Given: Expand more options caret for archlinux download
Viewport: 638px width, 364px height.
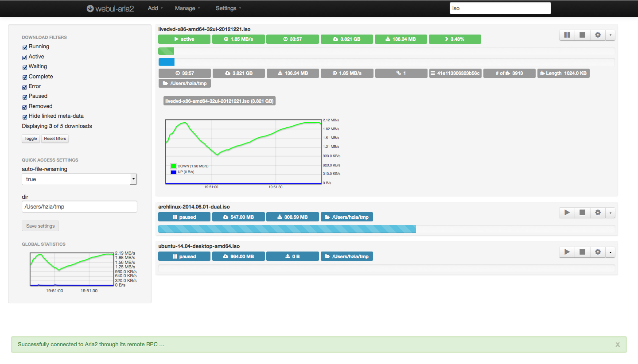Looking at the screenshot, I should [611, 213].
